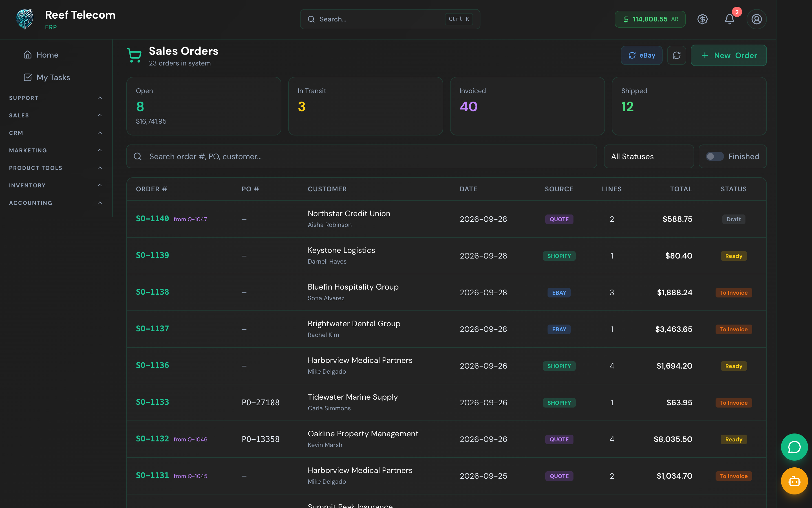Open notifications bell icon
The height and width of the screenshot is (508, 812).
click(x=729, y=19)
